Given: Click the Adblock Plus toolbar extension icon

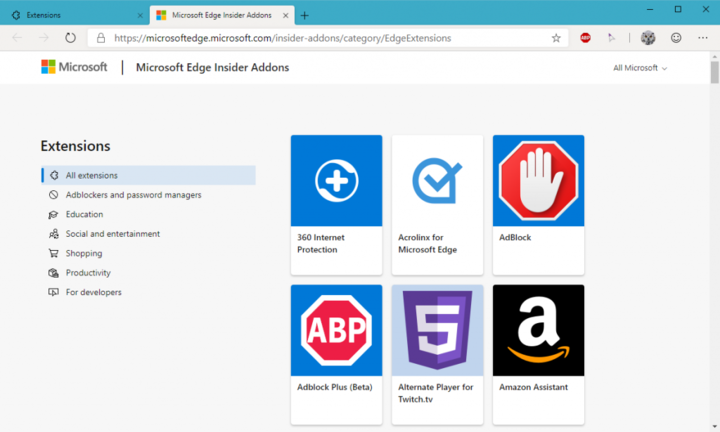Looking at the screenshot, I should (585, 38).
